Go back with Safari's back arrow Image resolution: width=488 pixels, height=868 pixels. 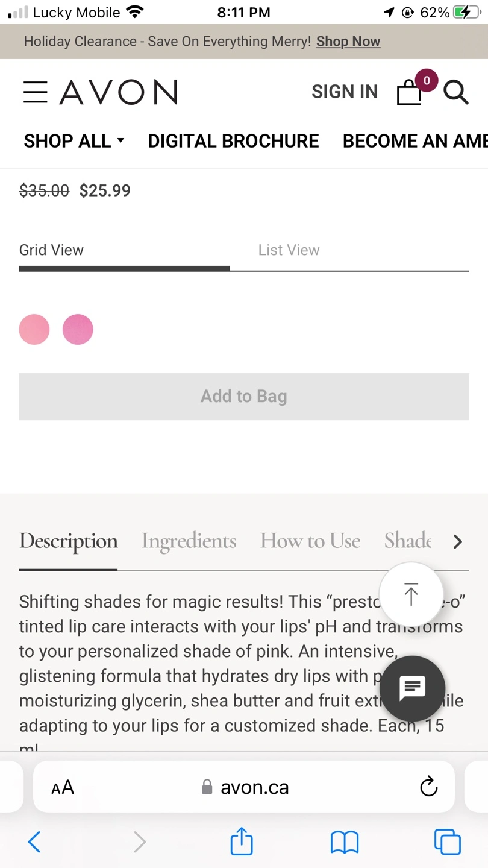(x=34, y=842)
